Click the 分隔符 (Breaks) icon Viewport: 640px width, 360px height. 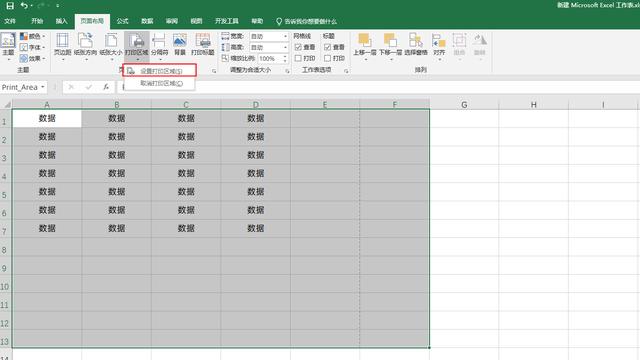159,41
